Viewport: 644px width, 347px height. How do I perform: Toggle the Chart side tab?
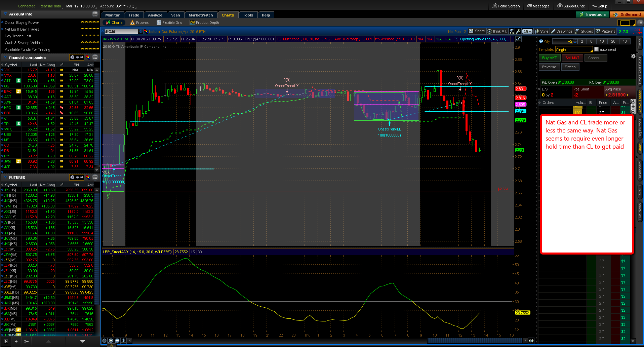pyautogui.click(x=640, y=148)
